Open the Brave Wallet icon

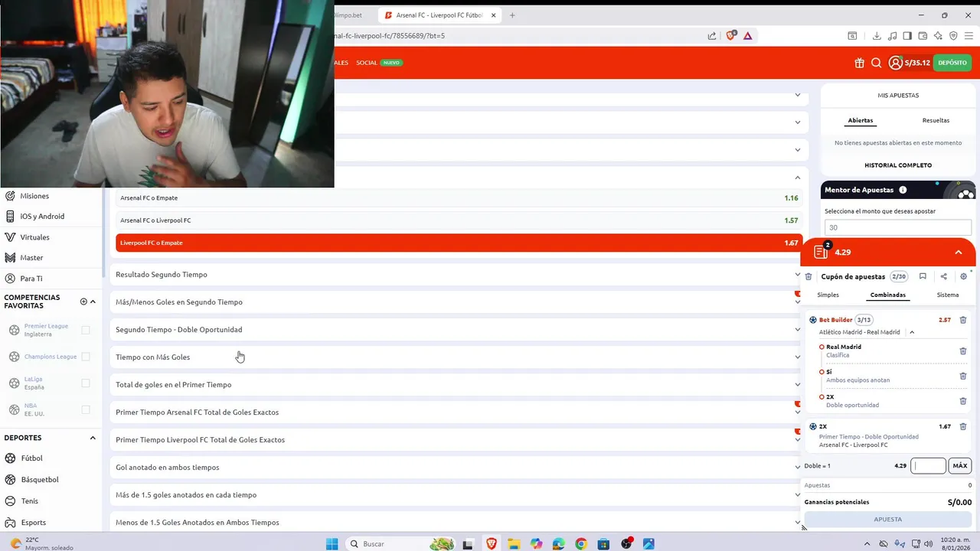[923, 35]
